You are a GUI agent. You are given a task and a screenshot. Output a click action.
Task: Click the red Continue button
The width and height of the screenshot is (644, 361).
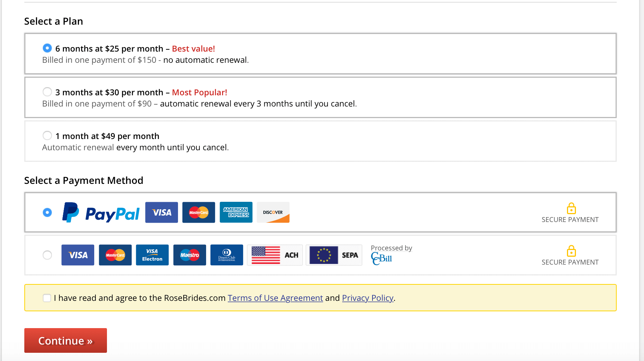(65, 340)
